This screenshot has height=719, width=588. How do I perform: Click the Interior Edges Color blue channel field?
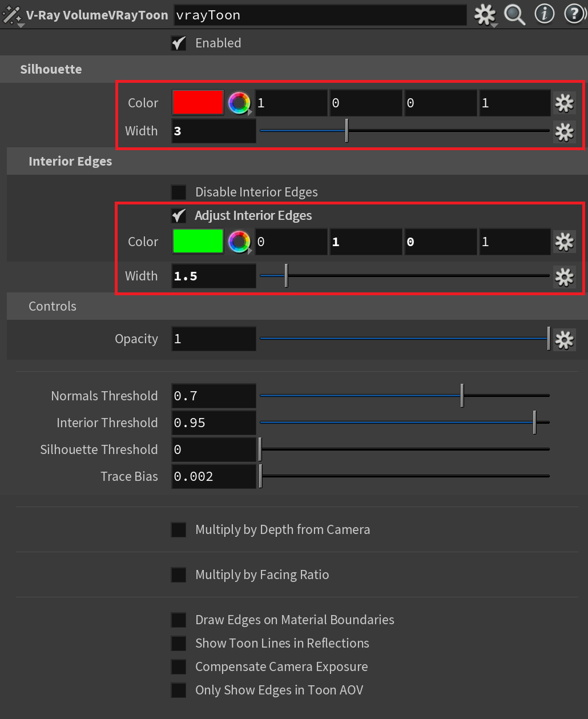pos(441,242)
